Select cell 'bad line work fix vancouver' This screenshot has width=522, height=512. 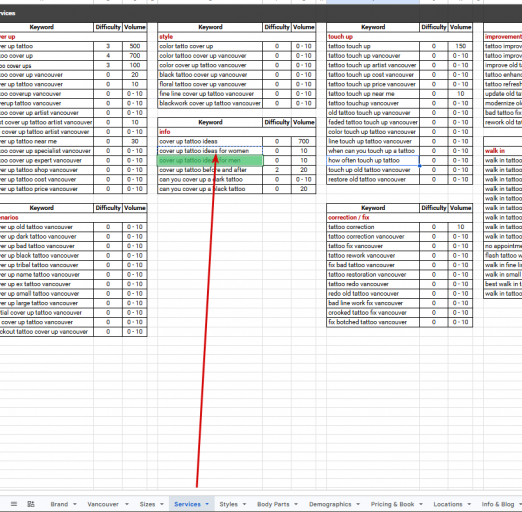click(x=373, y=303)
